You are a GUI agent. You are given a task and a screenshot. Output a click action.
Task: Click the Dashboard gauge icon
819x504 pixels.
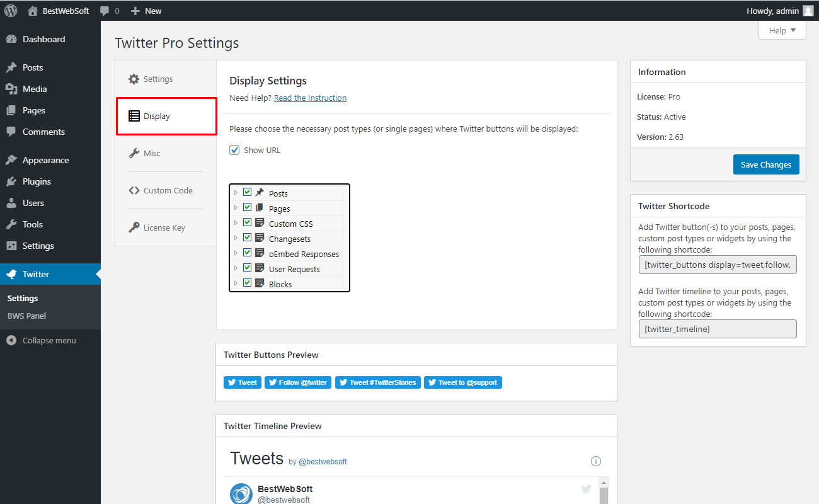coord(11,39)
